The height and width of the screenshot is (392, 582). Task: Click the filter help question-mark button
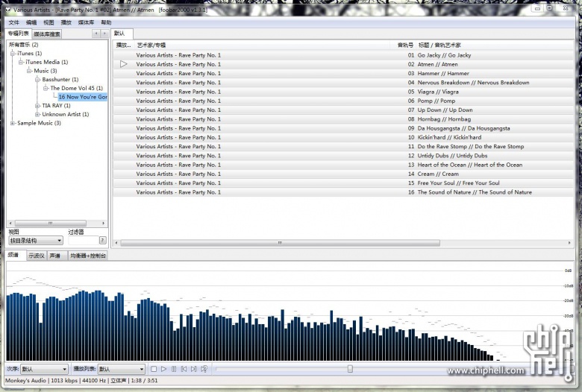[x=103, y=240]
